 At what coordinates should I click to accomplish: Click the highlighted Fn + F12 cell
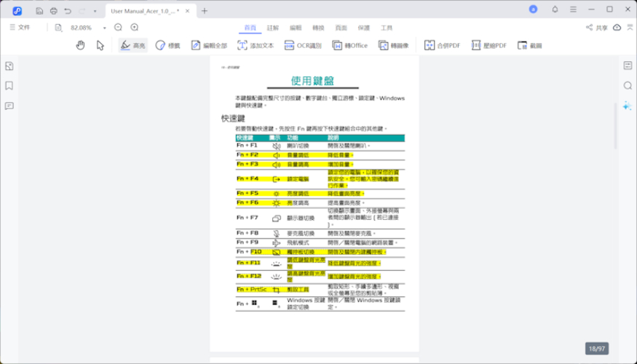pyautogui.click(x=249, y=276)
